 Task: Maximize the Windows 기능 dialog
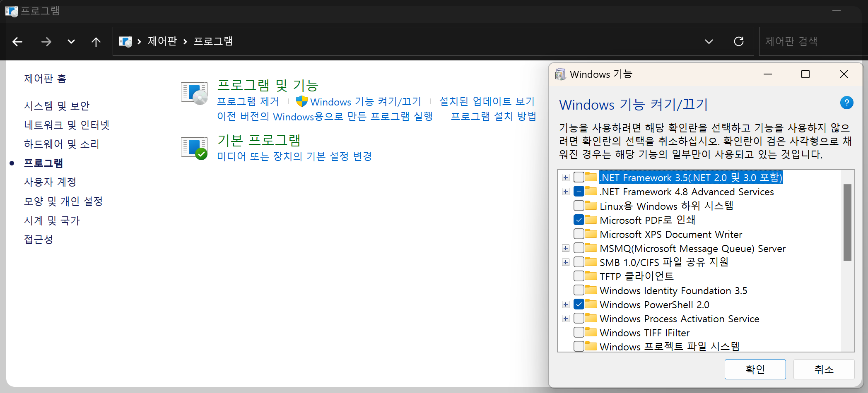pos(805,74)
